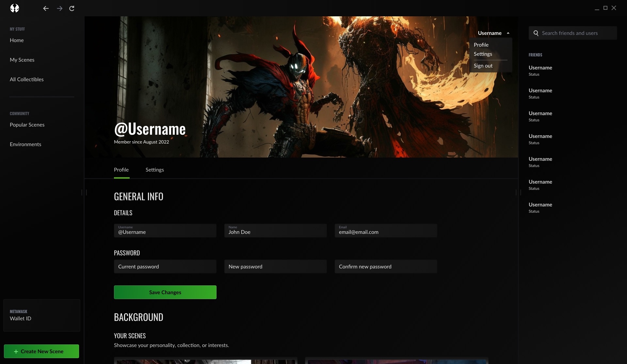
Task: Maximize the application window
Action: point(605,8)
